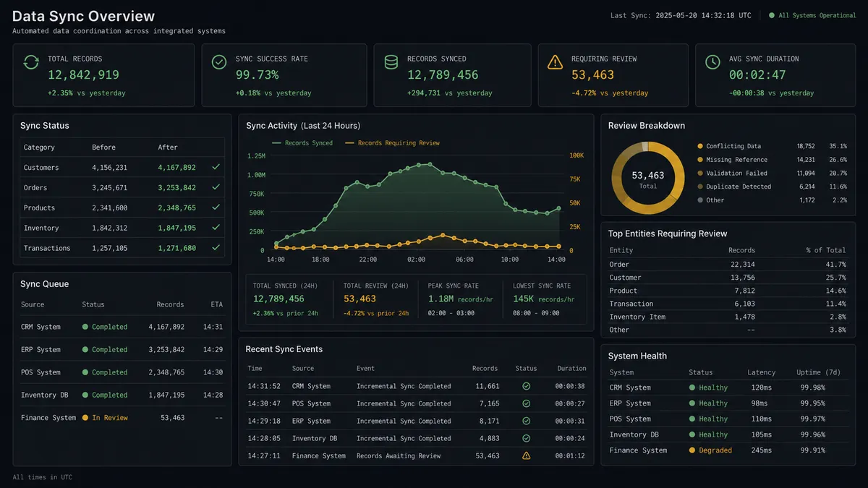Screen dimensions: 868x488
Task: Click Inventory Item entity in Top Entities
Action: click(x=637, y=317)
